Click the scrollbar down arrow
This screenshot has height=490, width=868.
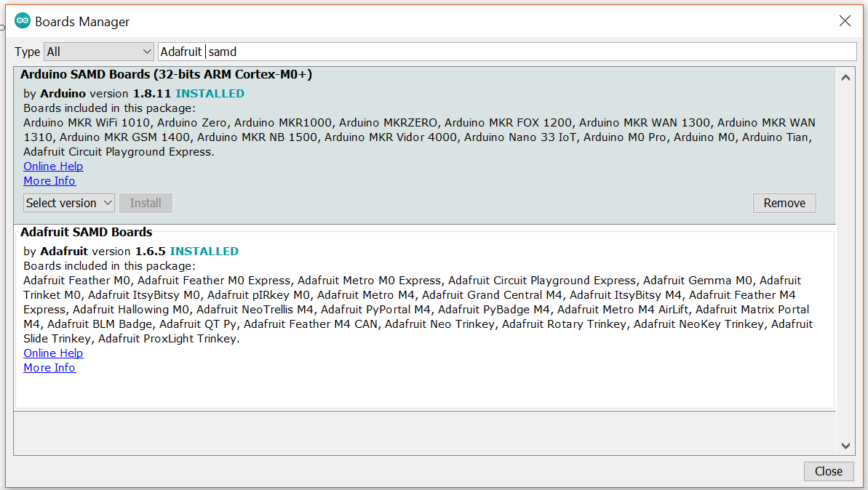pos(845,446)
